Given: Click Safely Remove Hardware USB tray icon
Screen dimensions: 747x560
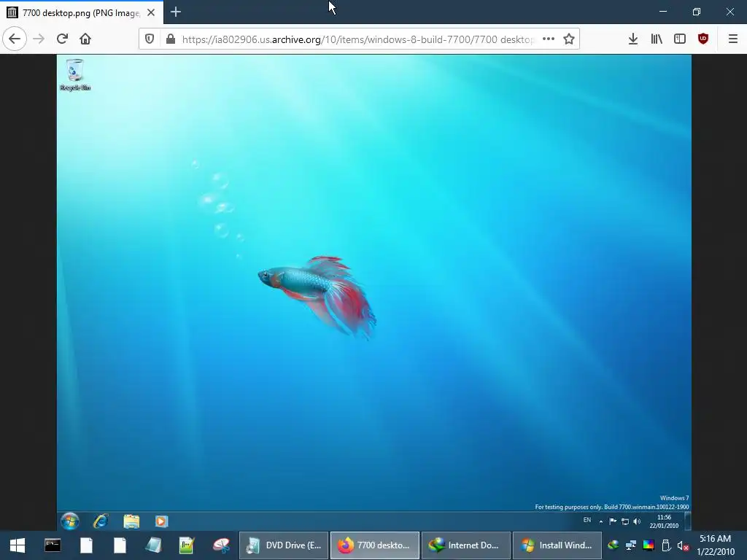Looking at the screenshot, I should pyautogui.click(x=666, y=545).
